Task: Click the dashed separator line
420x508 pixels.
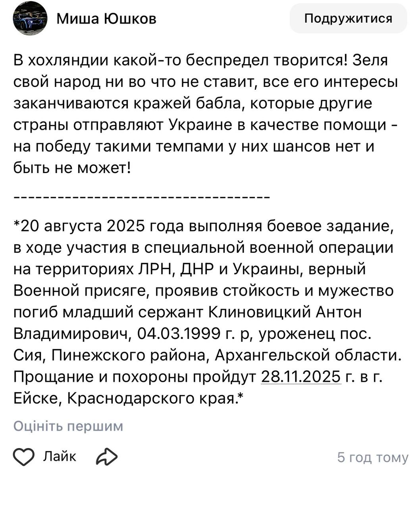Action: click(x=142, y=197)
